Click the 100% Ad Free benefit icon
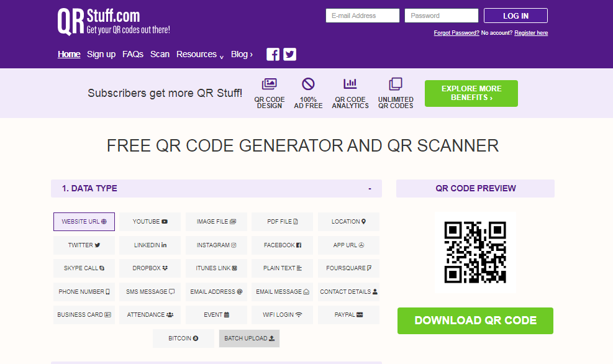The width and height of the screenshot is (613, 364). click(308, 84)
